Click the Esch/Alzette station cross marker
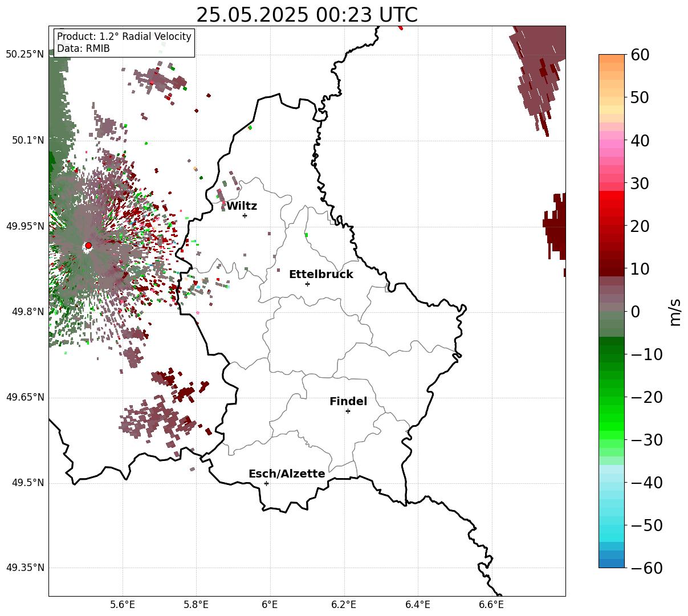 (x=266, y=483)
